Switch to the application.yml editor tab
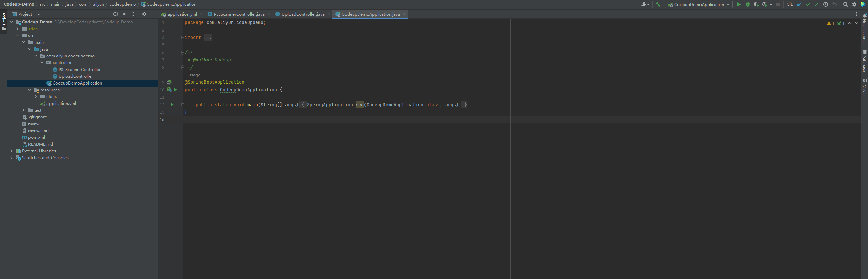Image resolution: width=868 pixels, height=279 pixels. pos(182,14)
